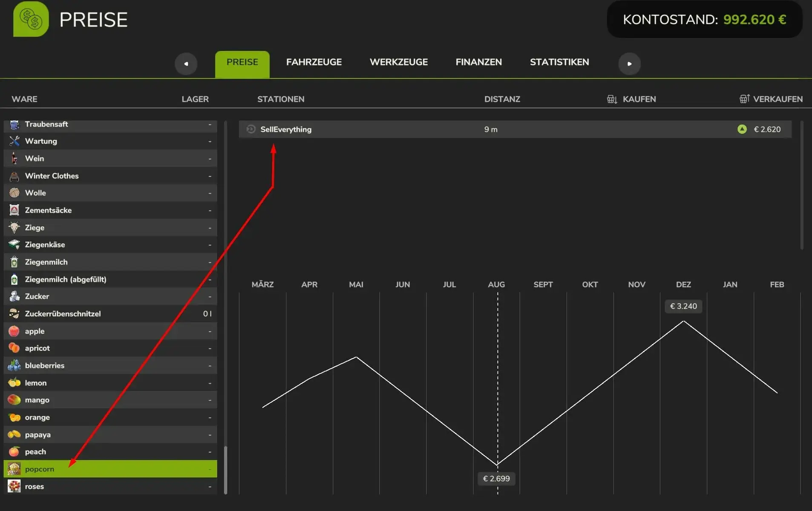The height and width of the screenshot is (511, 812).
Task: Click the € 3.240 December price marker
Action: (x=683, y=306)
